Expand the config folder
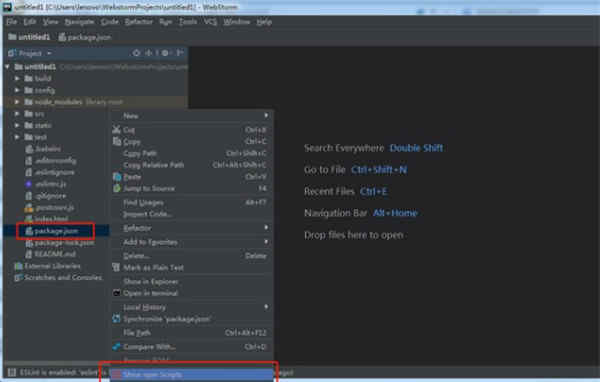 click(x=17, y=90)
